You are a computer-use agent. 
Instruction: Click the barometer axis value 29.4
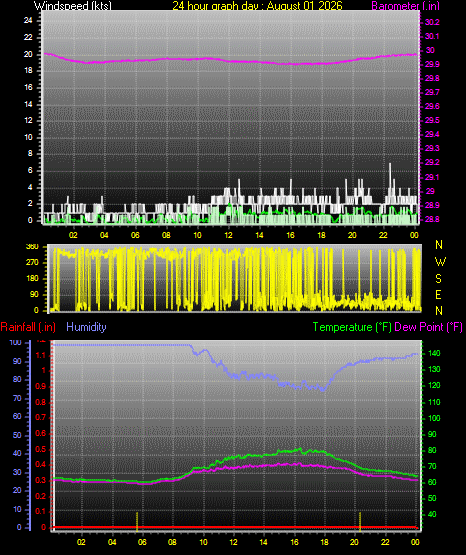point(432,134)
